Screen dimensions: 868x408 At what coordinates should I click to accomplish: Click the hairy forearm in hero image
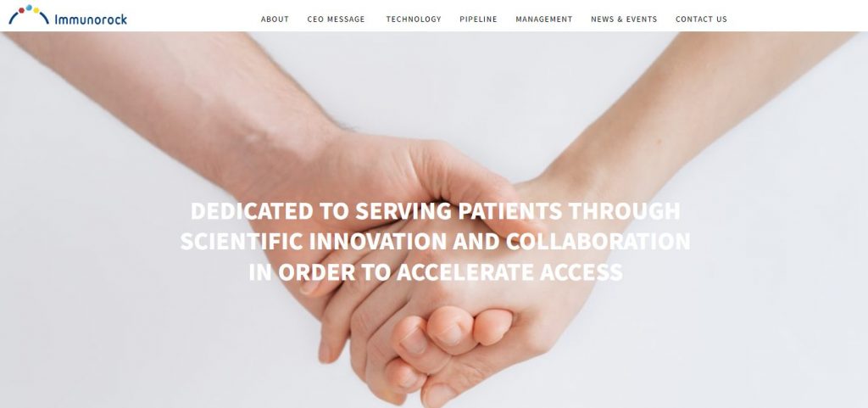[183, 105]
